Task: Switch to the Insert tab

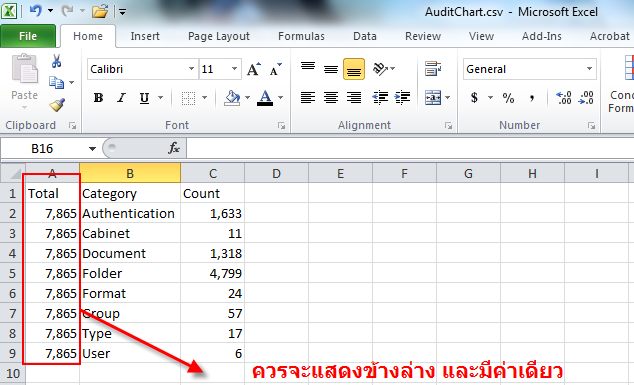Action: pyautogui.click(x=145, y=36)
